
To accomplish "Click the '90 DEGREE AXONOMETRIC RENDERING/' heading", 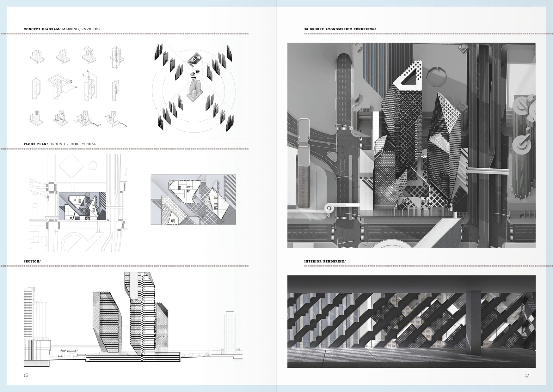I will [x=340, y=29].
